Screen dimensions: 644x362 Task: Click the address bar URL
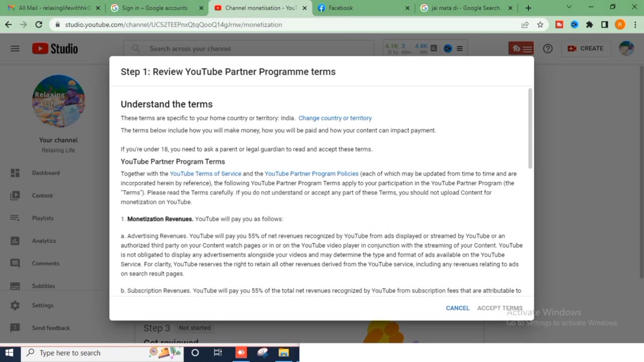click(x=173, y=25)
